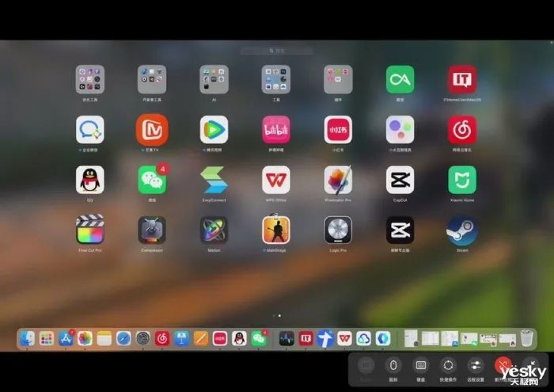Open remote settings sliders icon
This screenshot has height=392, width=554.
click(x=476, y=365)
